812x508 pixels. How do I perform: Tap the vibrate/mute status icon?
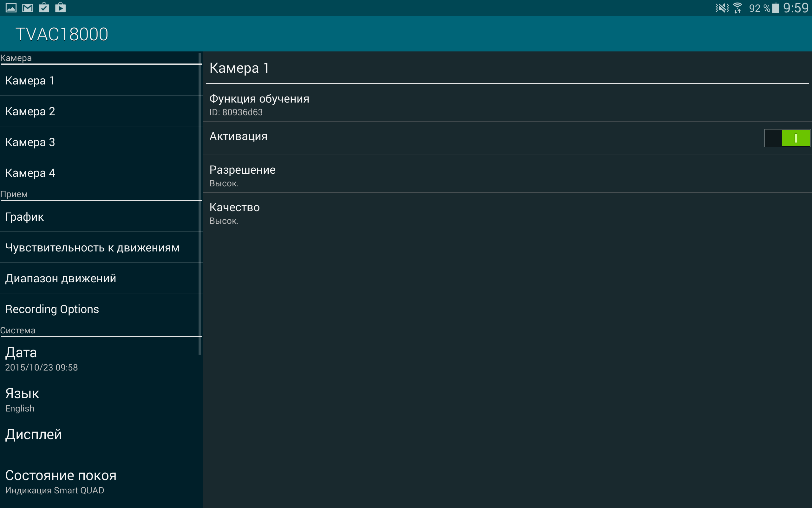[x=722, y=8]
